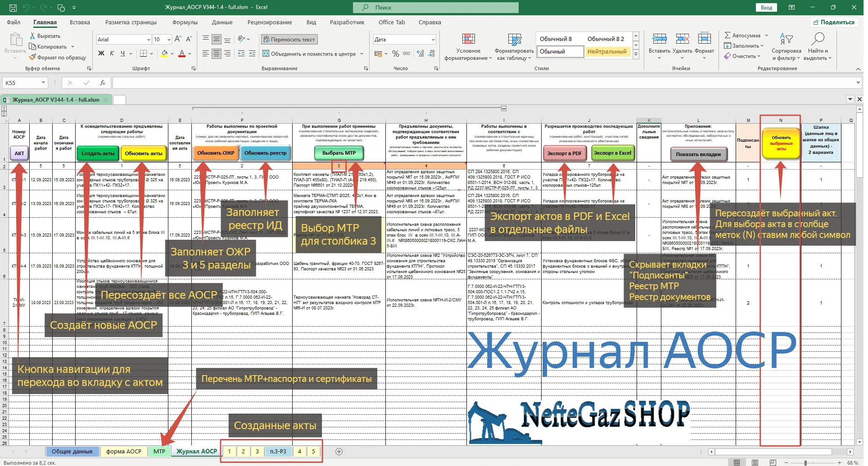Toggle align text right
This screenshot has height=466, width=868.
point(227,54)
